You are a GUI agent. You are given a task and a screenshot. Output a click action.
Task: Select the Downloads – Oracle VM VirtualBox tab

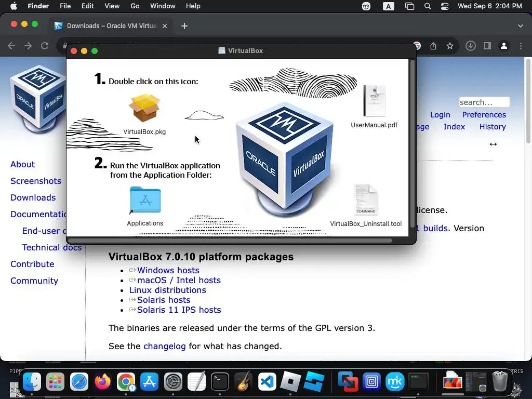pyautogui.click(x=110, y=26)
